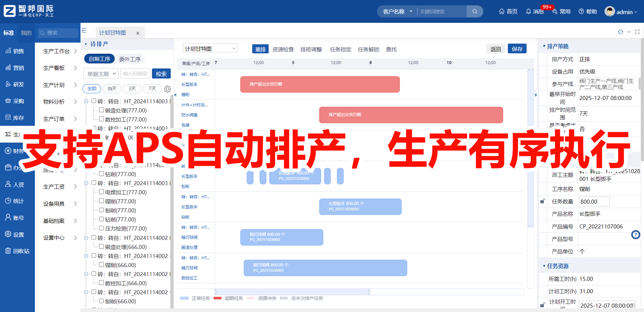Viewport: 644px width, 312px height.
Task: Click the 重排 button
Action: tap(260, 49)
